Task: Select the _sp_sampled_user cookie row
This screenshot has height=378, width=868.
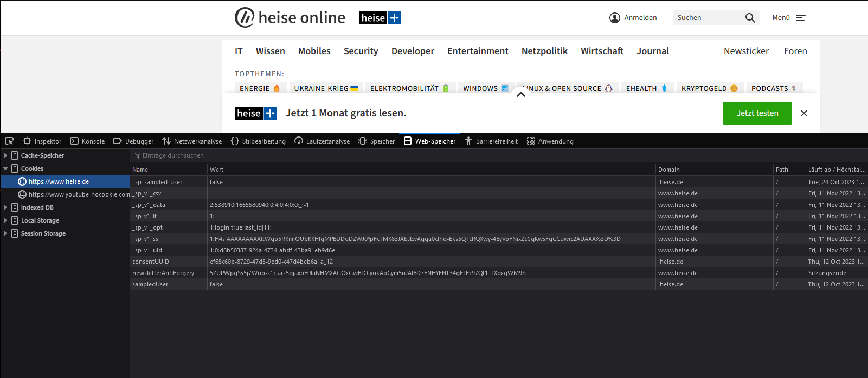Action: [x=499, y=182]
